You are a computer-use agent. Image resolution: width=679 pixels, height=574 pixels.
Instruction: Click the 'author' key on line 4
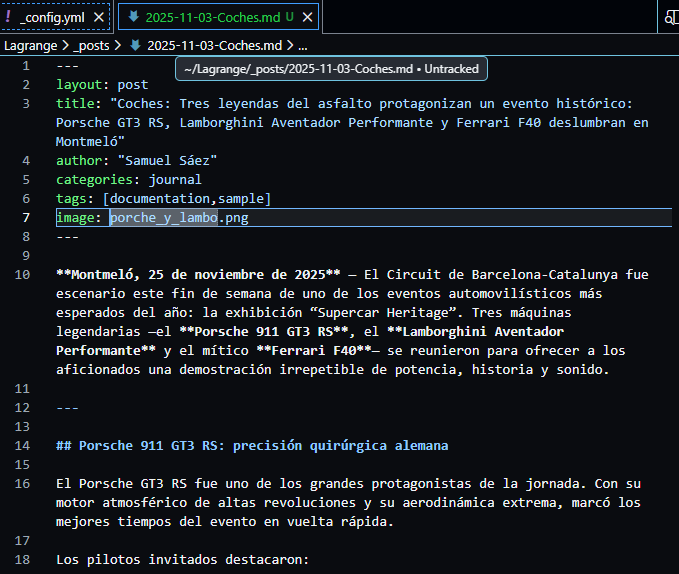pos(79,161)
